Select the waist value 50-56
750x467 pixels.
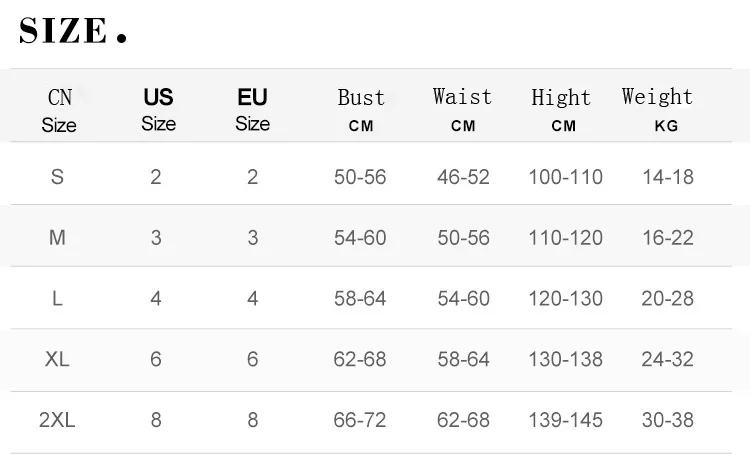pos(463,238)
